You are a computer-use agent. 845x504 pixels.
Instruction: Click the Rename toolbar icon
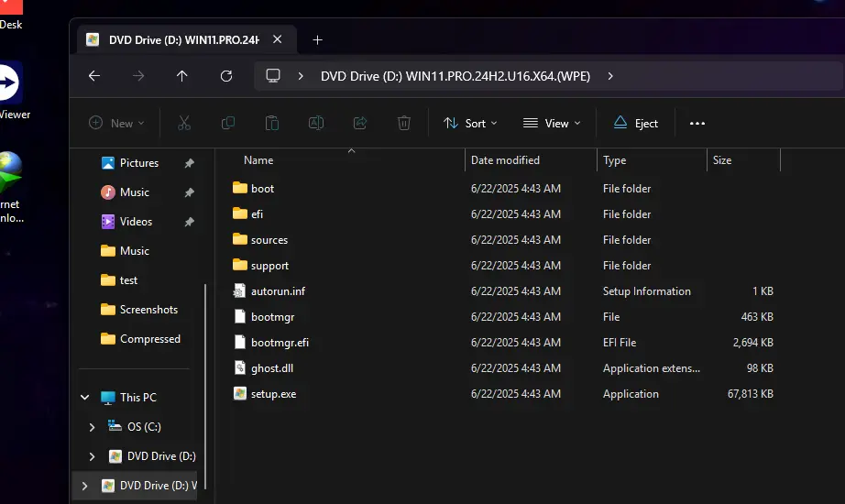click(316, 123)
